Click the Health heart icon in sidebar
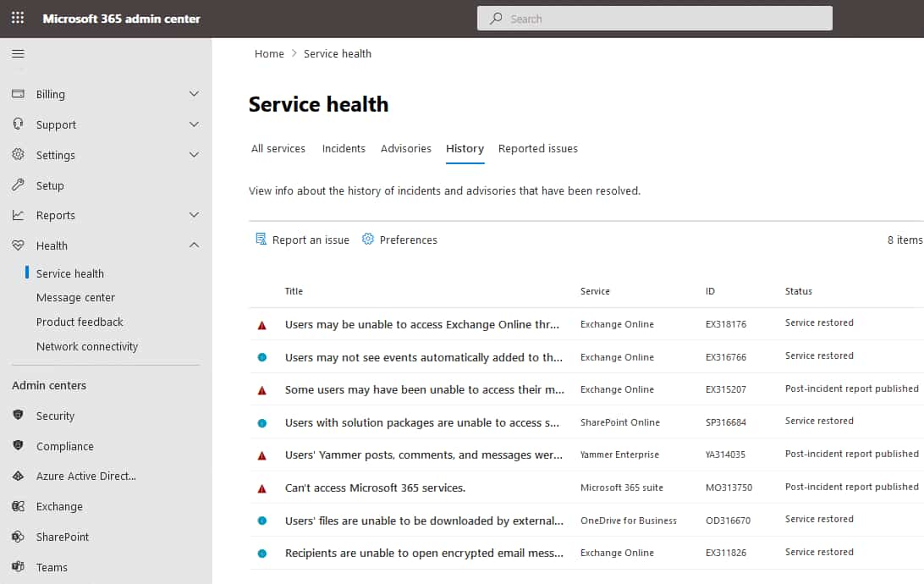 (x=19, y=245)
